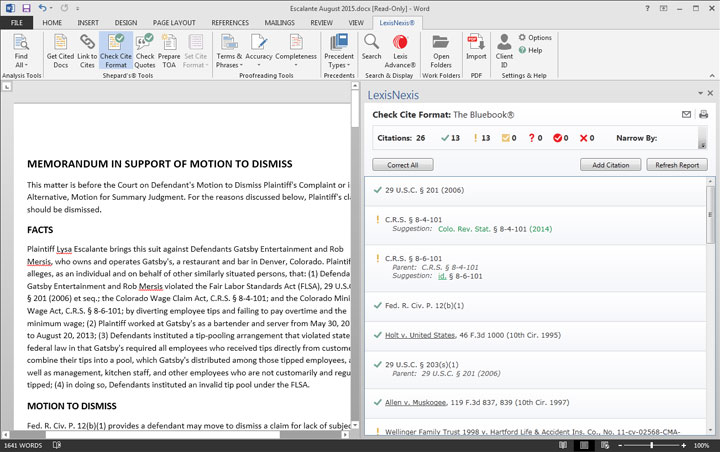Viewport: 720px width, 452px height.
Task: Switch to Read Mode view
Action: pos(562,445)
